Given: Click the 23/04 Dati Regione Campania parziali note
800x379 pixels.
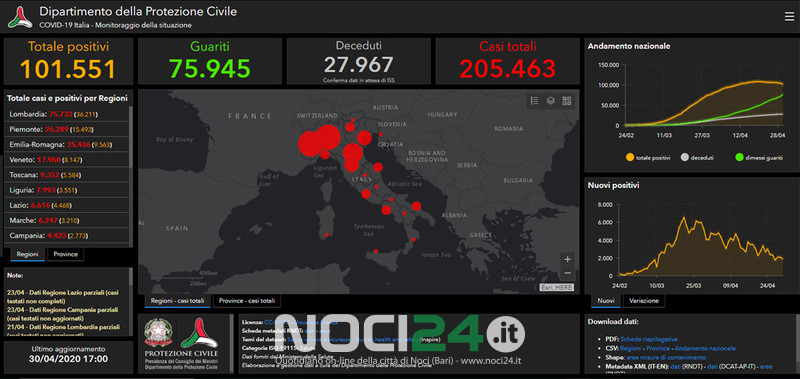Looking at the screenshot, I should click(63, 314).
